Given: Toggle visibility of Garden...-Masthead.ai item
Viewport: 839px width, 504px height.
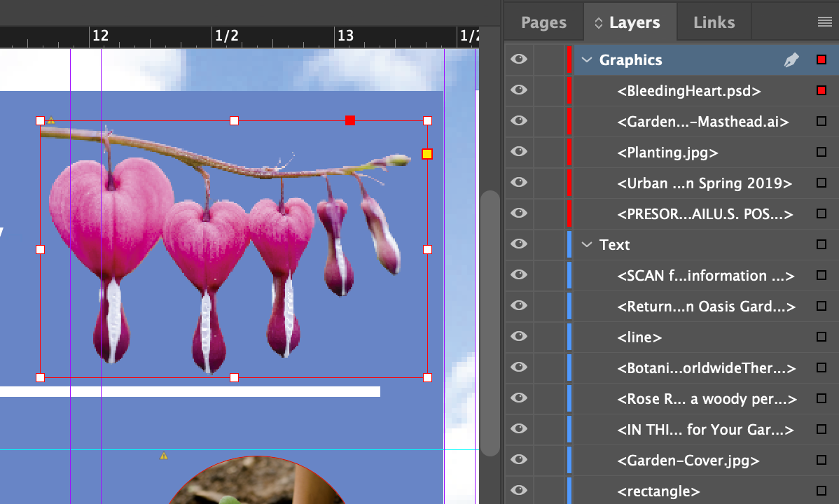Looking at the screenshot, I should [x=518, y=121].
